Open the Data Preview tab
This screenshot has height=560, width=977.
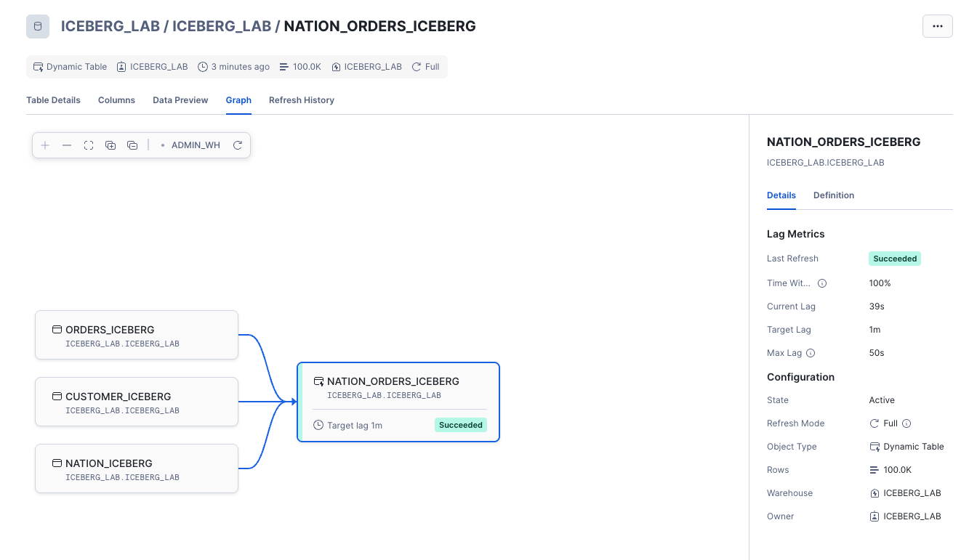(180, 100)
